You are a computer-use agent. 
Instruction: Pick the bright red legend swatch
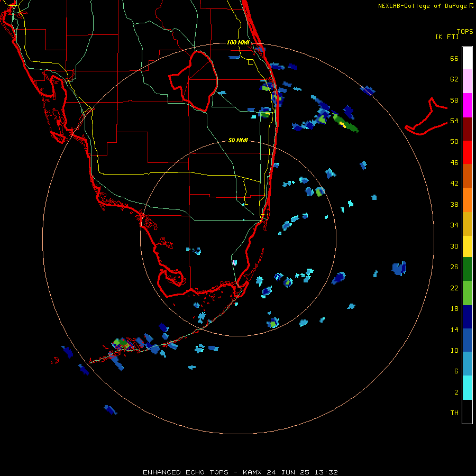click(467, 152)
